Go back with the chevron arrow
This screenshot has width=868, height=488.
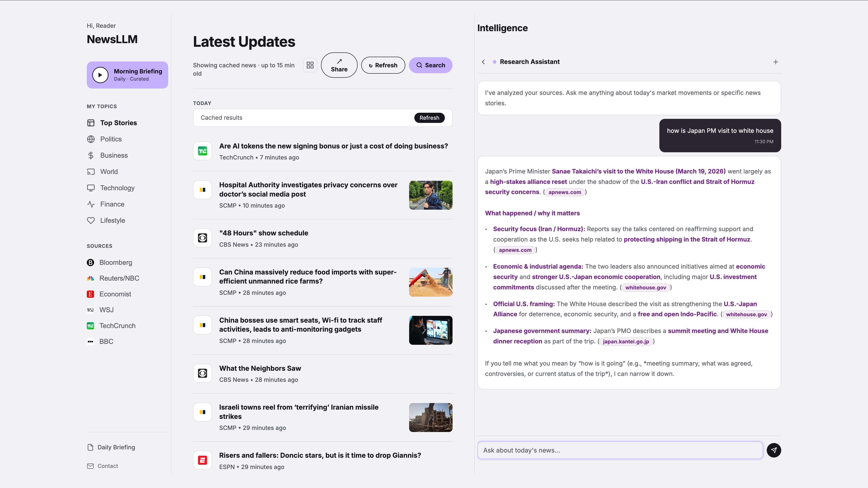click(x=484, y=62)
